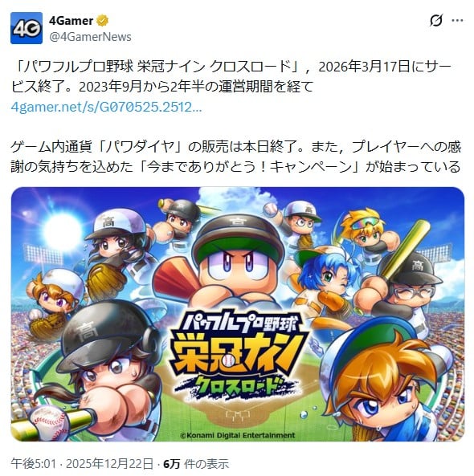
Task: Click the headline text about サービス終了
Action: point(231,76)
